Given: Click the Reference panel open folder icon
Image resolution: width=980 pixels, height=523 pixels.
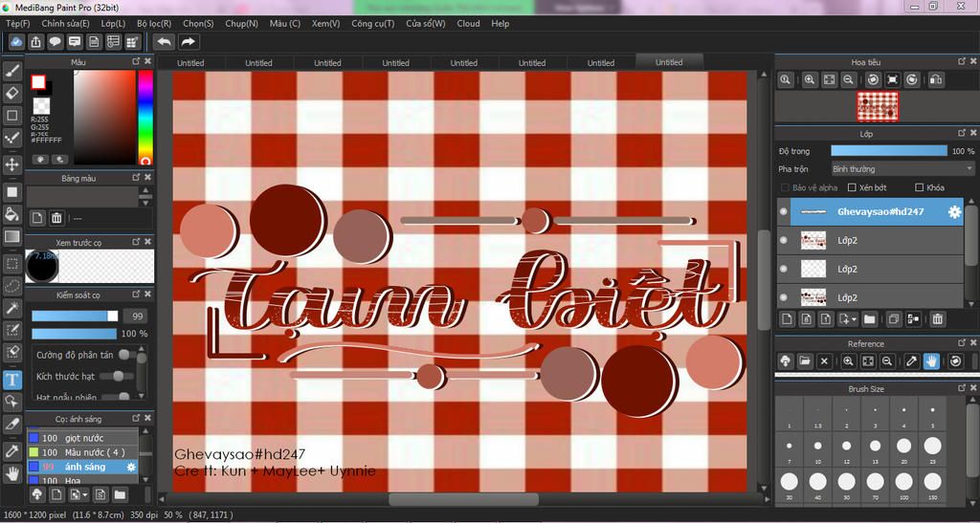Looking at the screenshot, I should (804, 360).
